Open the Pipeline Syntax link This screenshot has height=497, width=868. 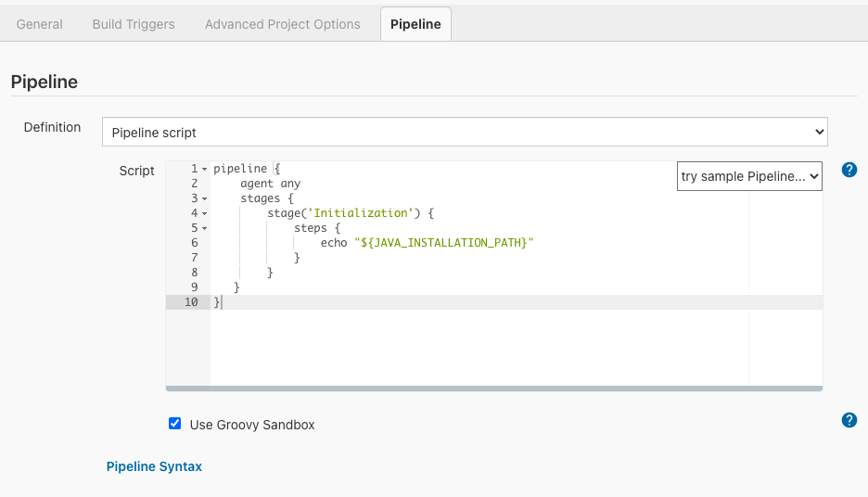click(154, 466)
